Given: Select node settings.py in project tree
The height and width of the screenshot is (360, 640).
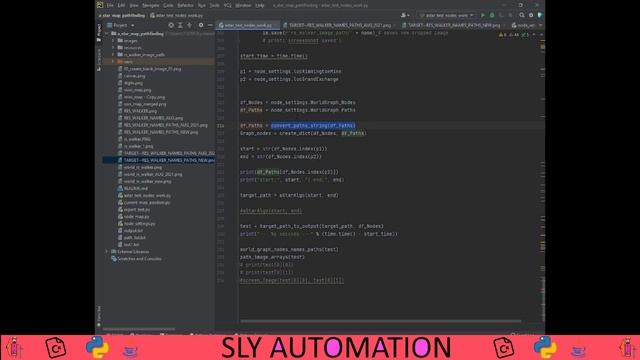Looking at the screenshot, I should (x=139, y=224).
